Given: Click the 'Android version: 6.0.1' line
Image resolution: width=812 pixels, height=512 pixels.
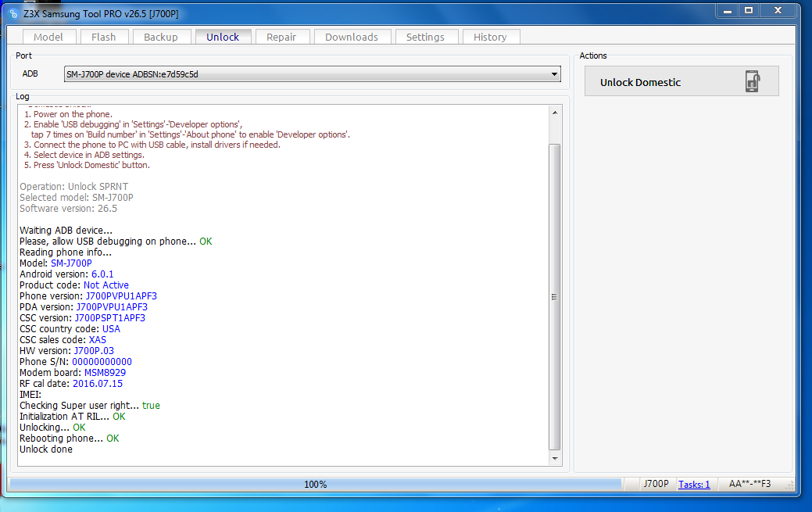Looking at the screenshot, I should point(66,274).
